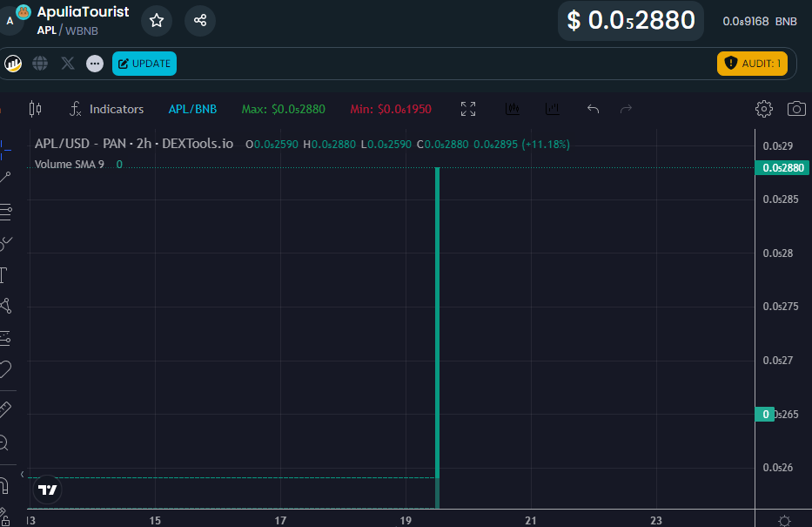The image size is (812, 527).
Task: Click the change value (+11.18%) in OHLC row
Action: pyautogui.click(x=546, y=144)
